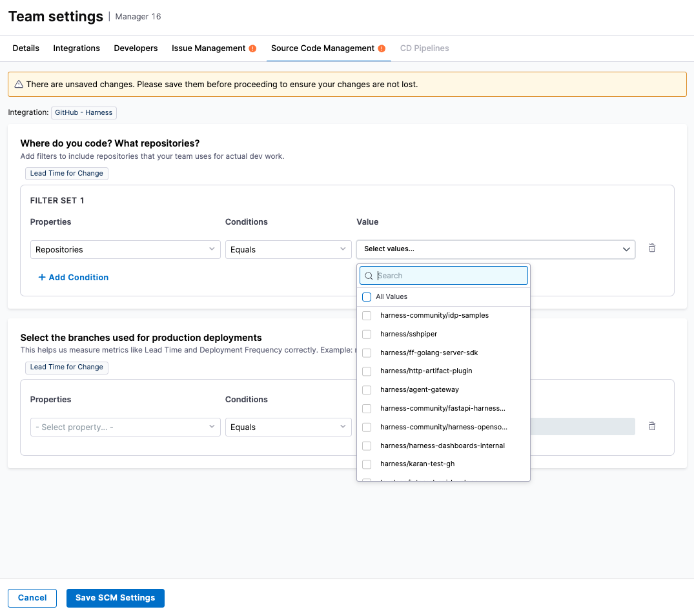Enable the harness/karan-test-gh checkbox

[367, 464]
